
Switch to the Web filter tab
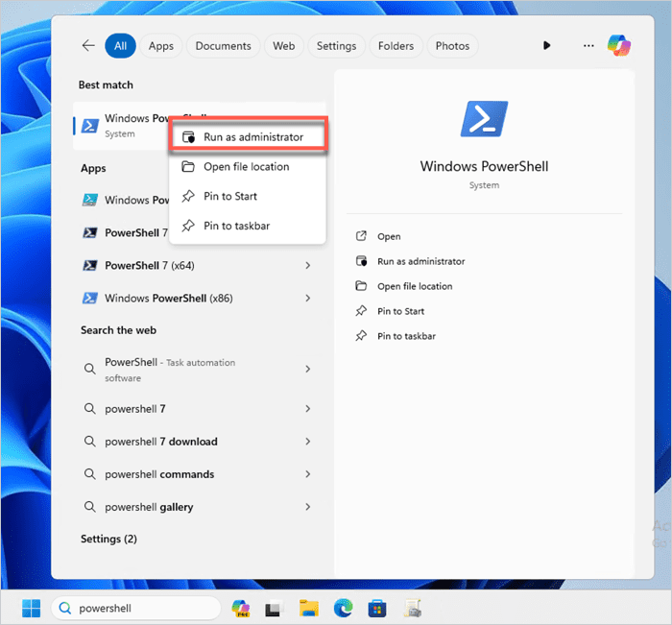pyautogui.click(x=284, y=46)
